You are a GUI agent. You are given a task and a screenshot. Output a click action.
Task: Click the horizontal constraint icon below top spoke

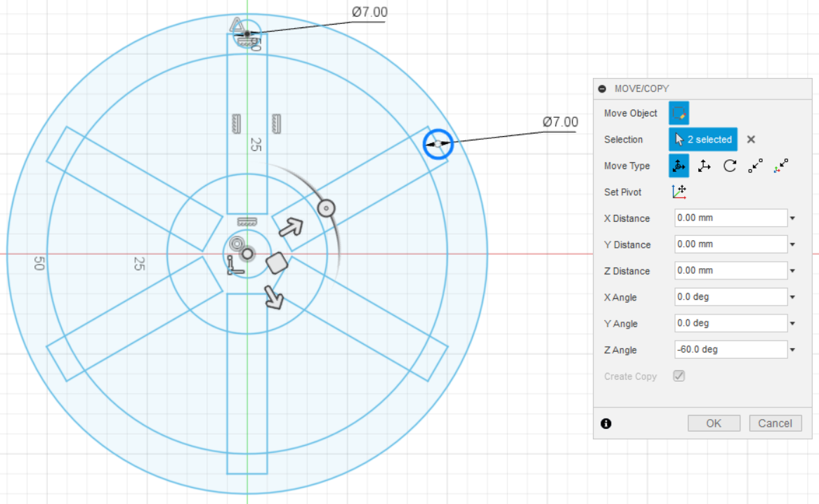coord(247,222)
